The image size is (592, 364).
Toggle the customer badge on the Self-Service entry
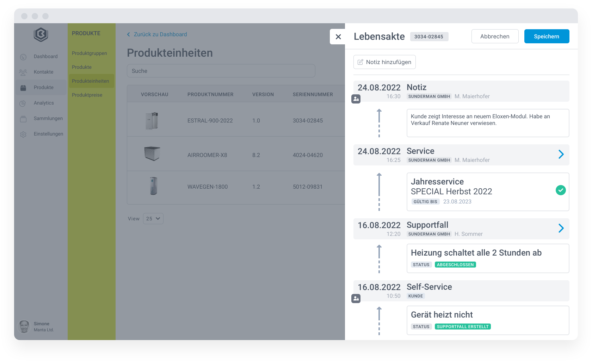click(x=356, y=299)
